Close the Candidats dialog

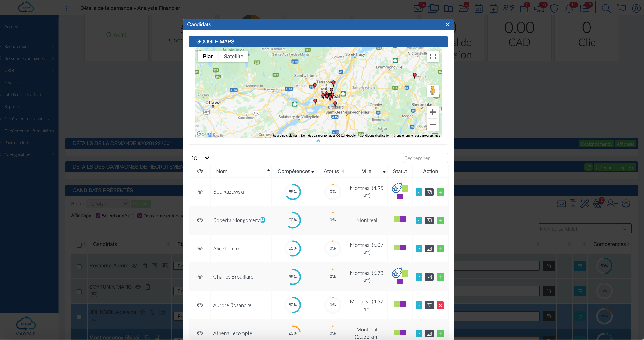[x=447, y=24]
